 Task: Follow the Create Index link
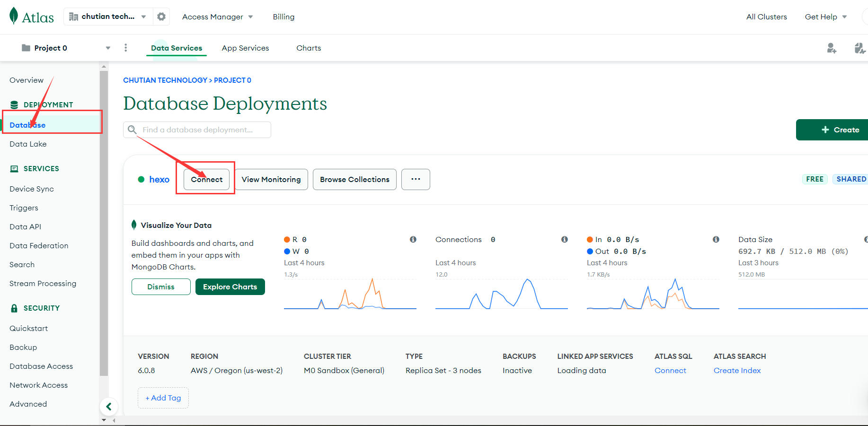pyautogui.click(x=737, y=370)
